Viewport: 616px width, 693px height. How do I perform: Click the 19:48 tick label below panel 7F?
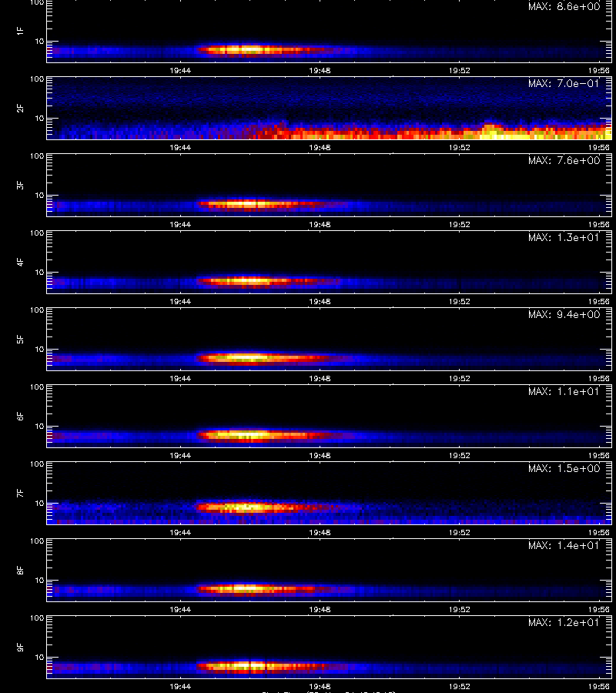(320, 533)
